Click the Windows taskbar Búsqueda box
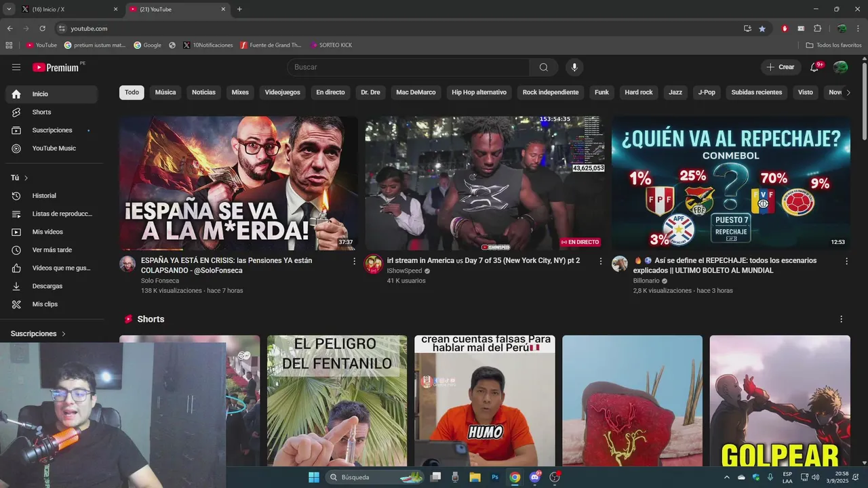The height and width of the screenshot is (488, 868). point(375,477)
